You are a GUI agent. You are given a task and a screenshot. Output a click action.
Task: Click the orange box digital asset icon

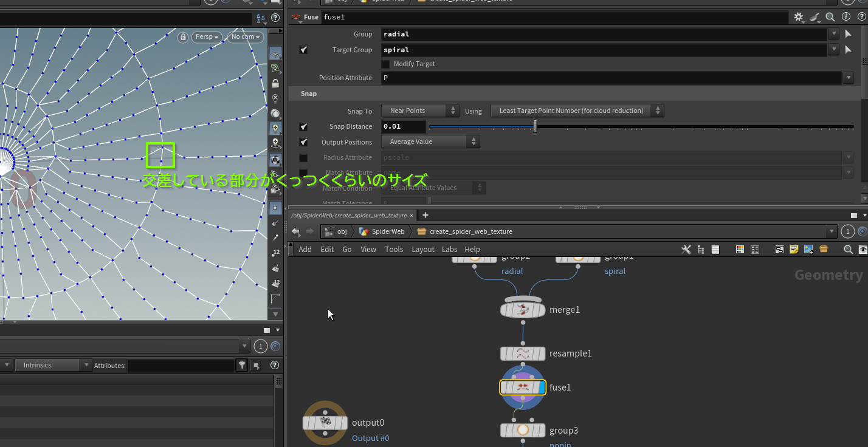point(824,249)
